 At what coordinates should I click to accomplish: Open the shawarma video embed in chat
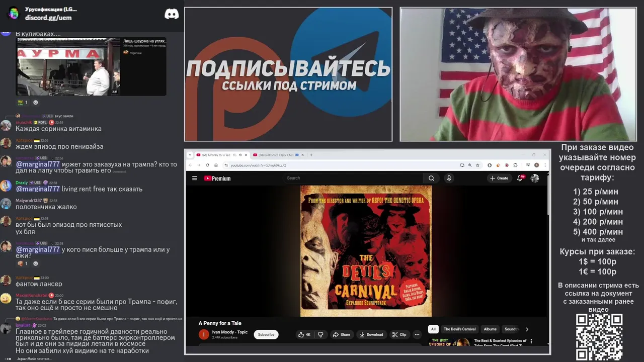coord(91,66)
